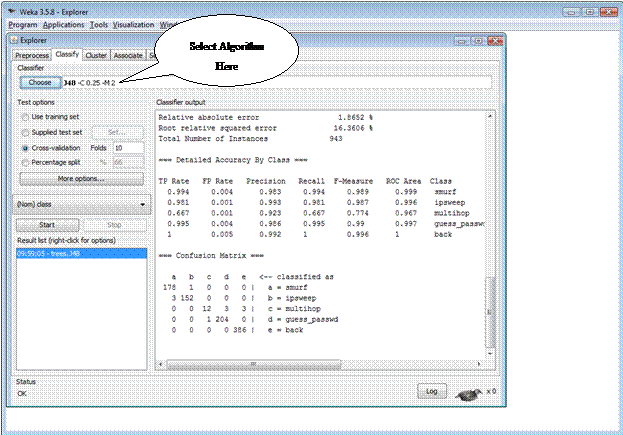
Task: Open the Applications menu
Action: (64, 25)
